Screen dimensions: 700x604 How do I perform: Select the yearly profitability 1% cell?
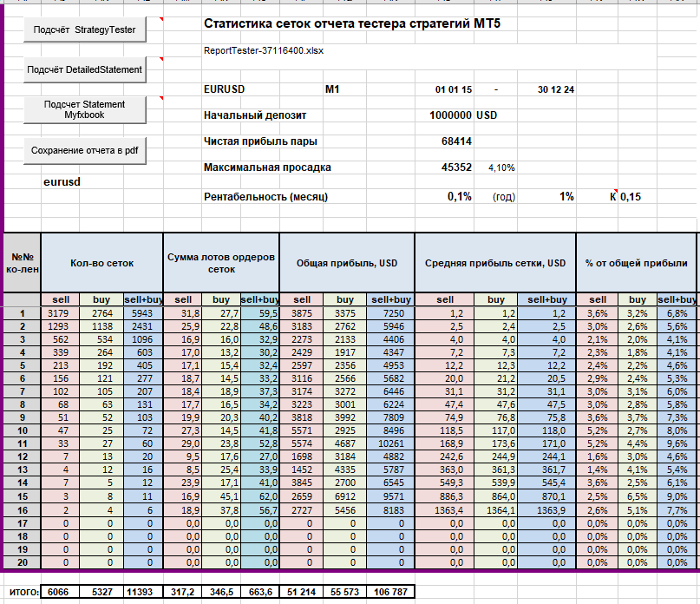[x=566, y=197]
